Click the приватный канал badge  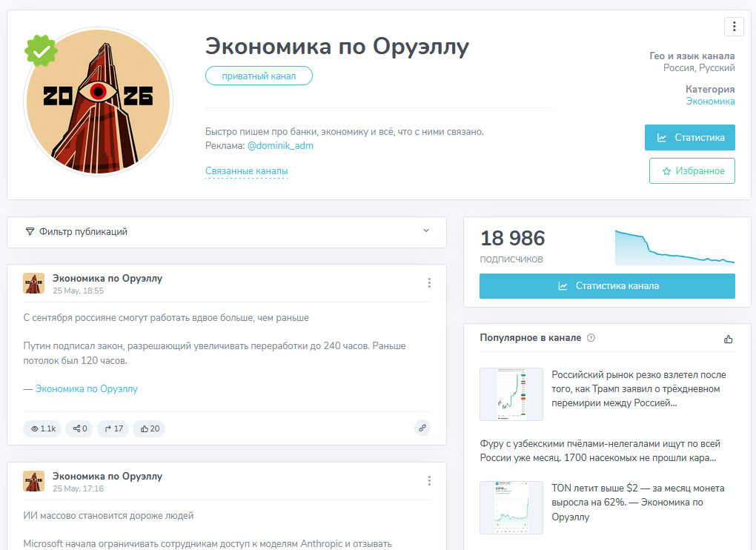tap(259, 76)
